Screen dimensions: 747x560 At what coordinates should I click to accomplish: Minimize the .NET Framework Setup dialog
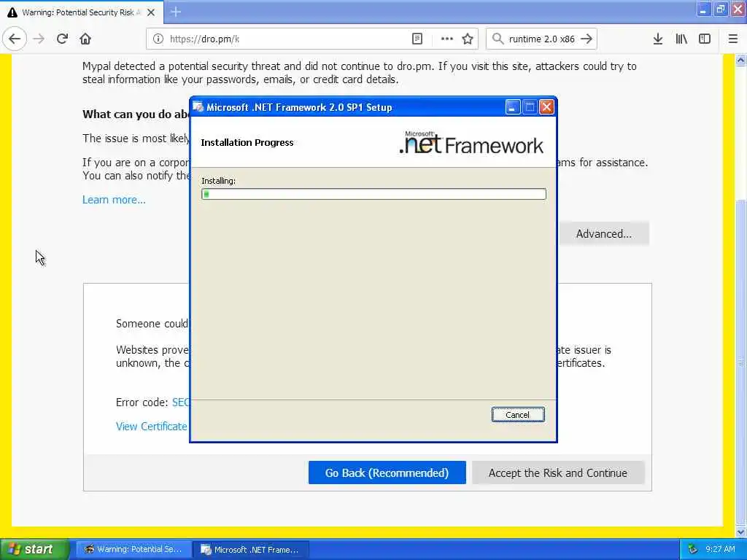512,107
